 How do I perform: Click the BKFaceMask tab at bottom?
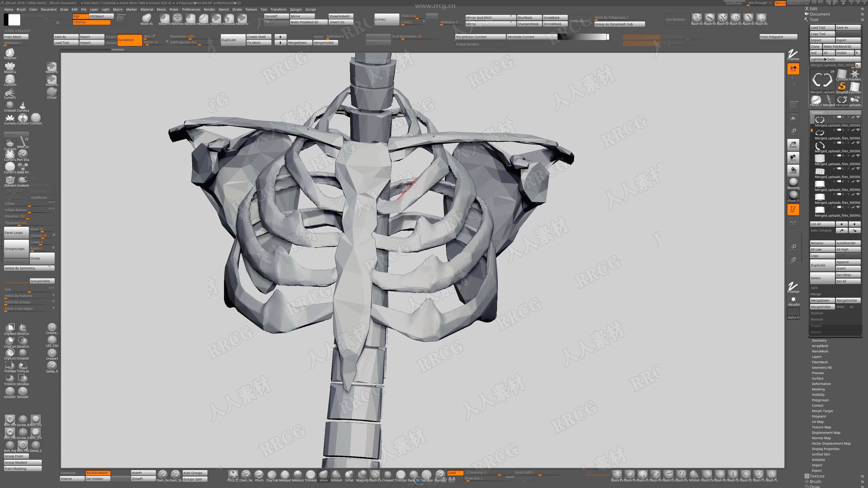coord(97,472)
